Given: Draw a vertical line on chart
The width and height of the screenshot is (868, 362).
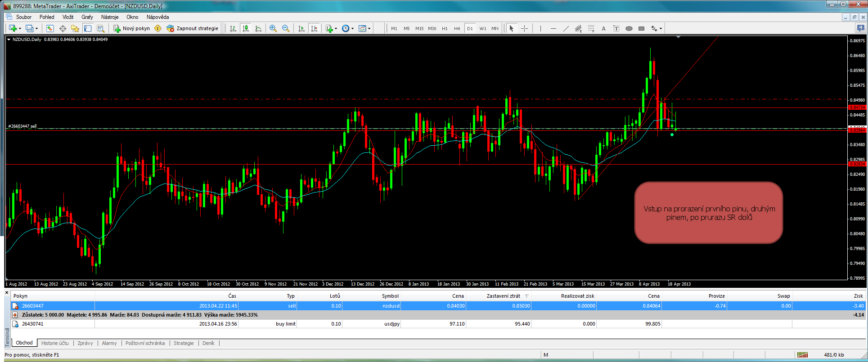Looking at the screenshot, I should [540, 28].
